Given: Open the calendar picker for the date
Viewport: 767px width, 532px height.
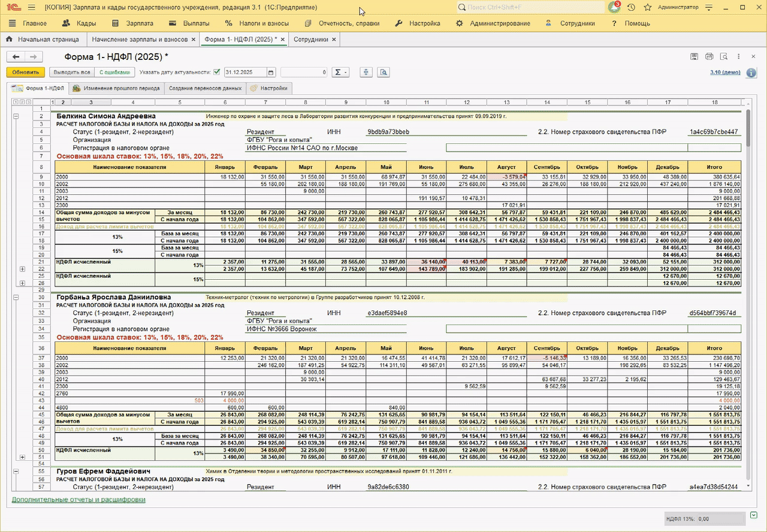Looking at the screenshot, I should pos(271,72).
